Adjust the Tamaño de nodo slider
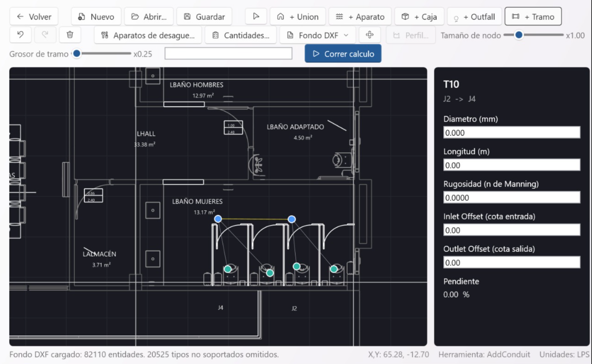This screenshot has height=364, width=592. click(x=533, y=35)
